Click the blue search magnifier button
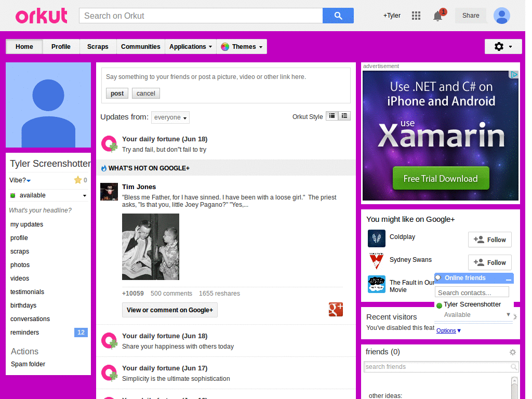 pyautogui.click(x=338, y=16)
